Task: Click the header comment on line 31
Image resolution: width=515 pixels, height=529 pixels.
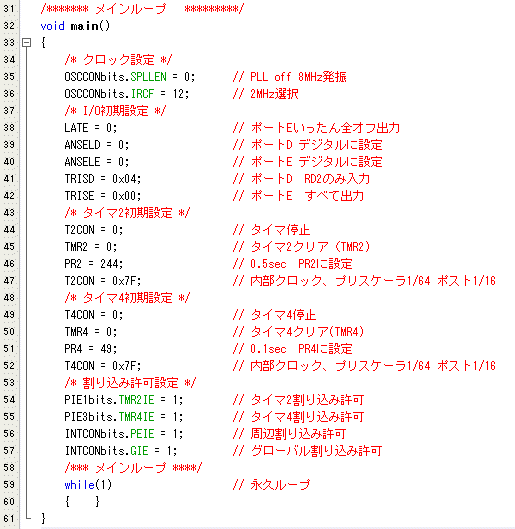Action: click(142, 9)
